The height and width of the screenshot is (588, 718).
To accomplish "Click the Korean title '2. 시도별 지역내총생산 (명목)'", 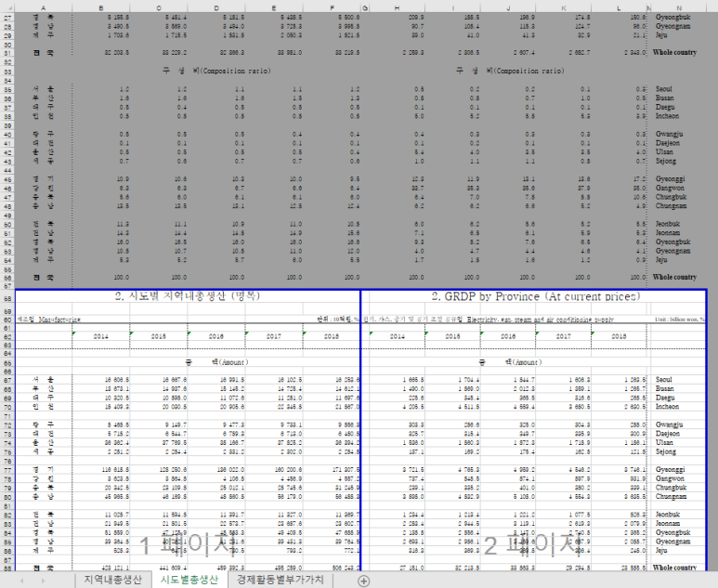I will 188,296.
